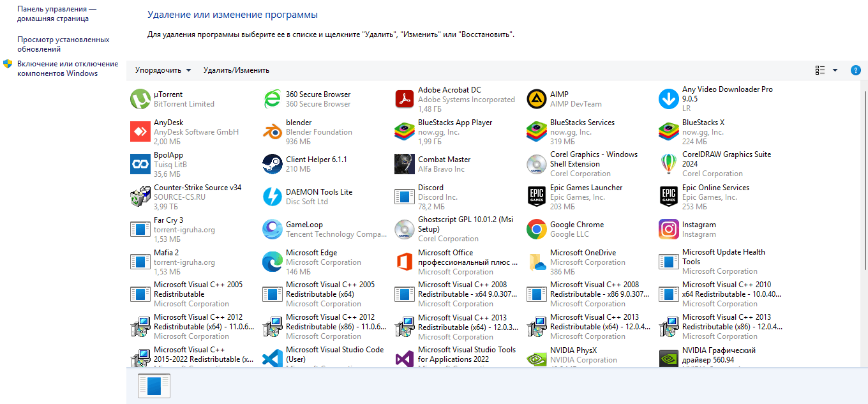
Task: Click the GameLoop icon
Action: coord(273,229)
